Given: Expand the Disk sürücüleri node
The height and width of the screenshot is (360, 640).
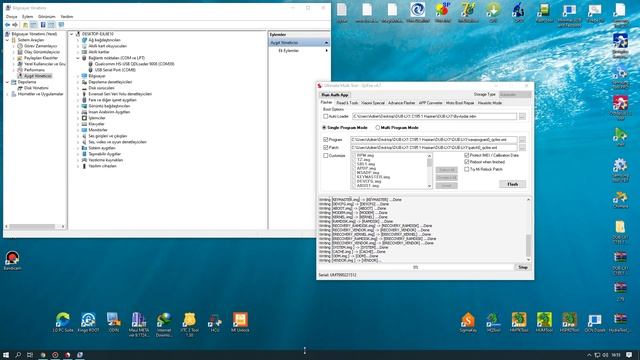Looking at the screenshot, I should (78, 88).
